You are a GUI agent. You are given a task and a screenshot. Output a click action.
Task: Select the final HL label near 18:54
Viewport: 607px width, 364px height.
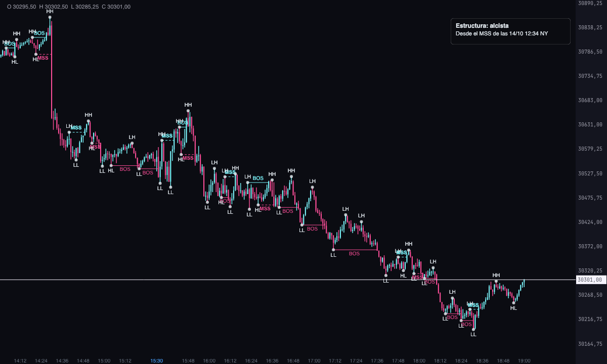(513, 308)
